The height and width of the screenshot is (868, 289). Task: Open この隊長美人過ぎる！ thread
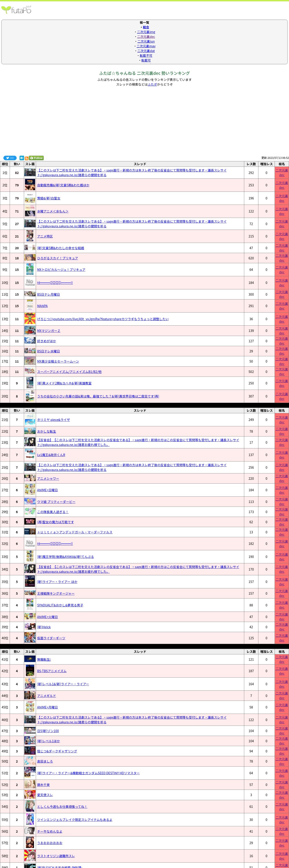(x=53, y=512)
